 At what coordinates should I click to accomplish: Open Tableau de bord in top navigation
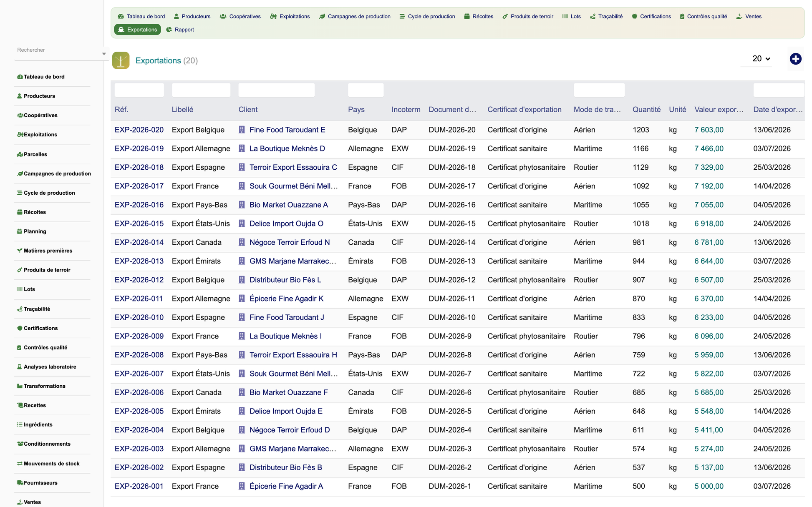[x=141, y=16]
